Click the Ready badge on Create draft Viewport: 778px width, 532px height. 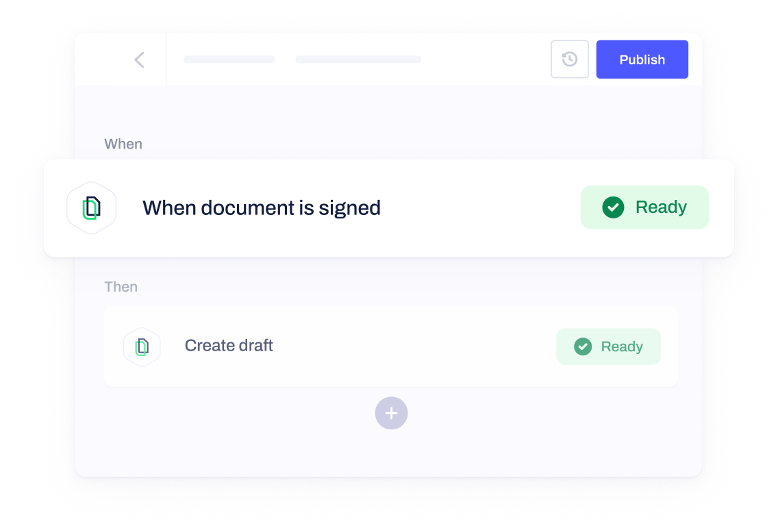pos(608,346)
